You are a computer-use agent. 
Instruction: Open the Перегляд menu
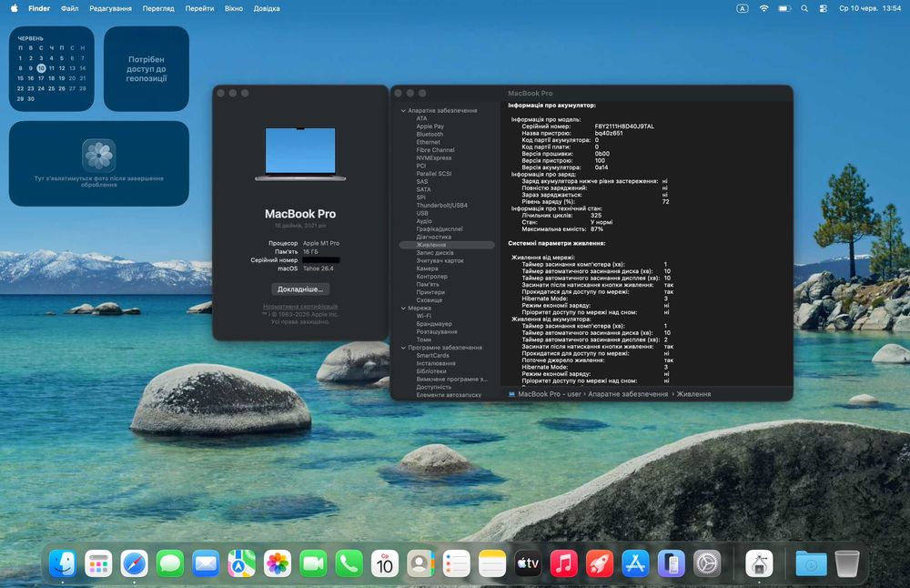158,9
